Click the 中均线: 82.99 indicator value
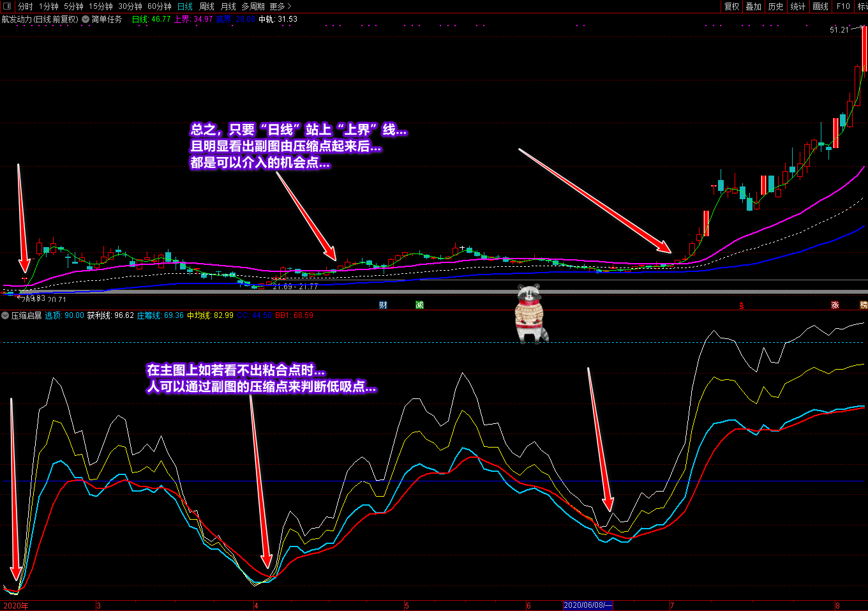The image size is (868, 611). coord(210,315)
